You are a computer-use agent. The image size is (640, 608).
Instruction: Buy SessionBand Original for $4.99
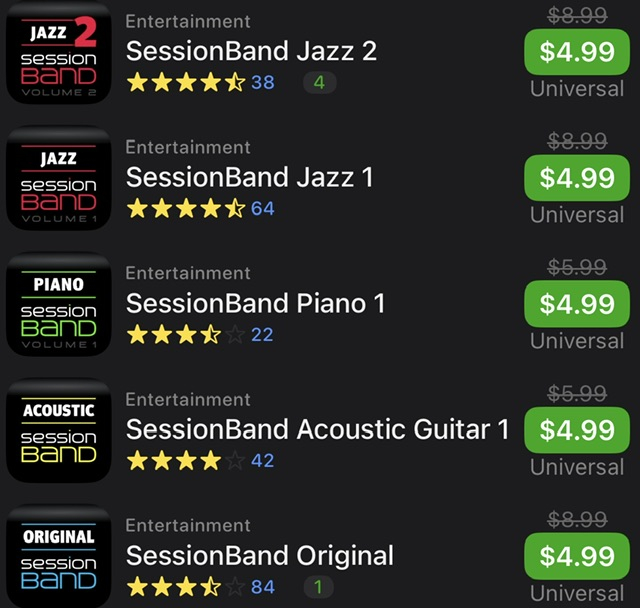click(577, 556)
